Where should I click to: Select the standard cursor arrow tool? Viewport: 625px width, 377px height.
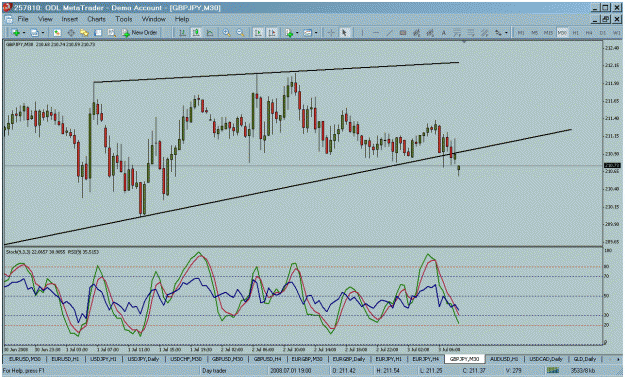coord(344,33)
